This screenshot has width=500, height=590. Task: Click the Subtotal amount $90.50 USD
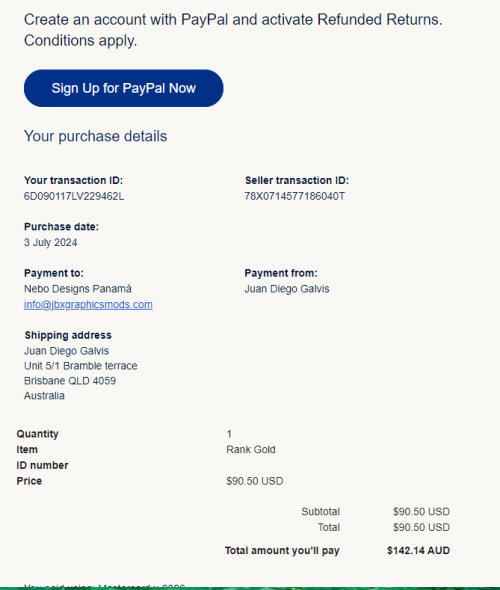click(421, 512)
